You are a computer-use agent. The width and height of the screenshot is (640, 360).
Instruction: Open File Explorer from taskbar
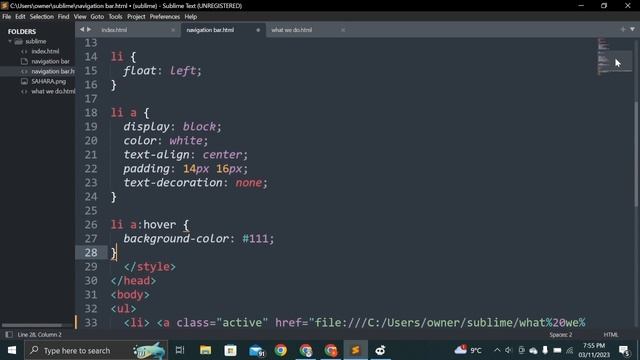coord(205,350)
